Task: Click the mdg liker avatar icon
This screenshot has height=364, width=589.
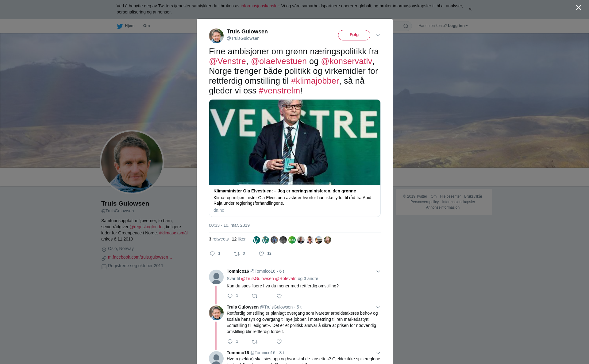Action: pos(292,240)
